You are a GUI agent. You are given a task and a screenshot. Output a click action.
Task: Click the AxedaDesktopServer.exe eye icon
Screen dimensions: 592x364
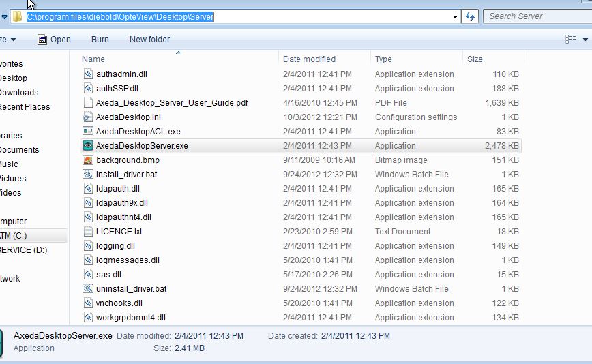(88, 146)
